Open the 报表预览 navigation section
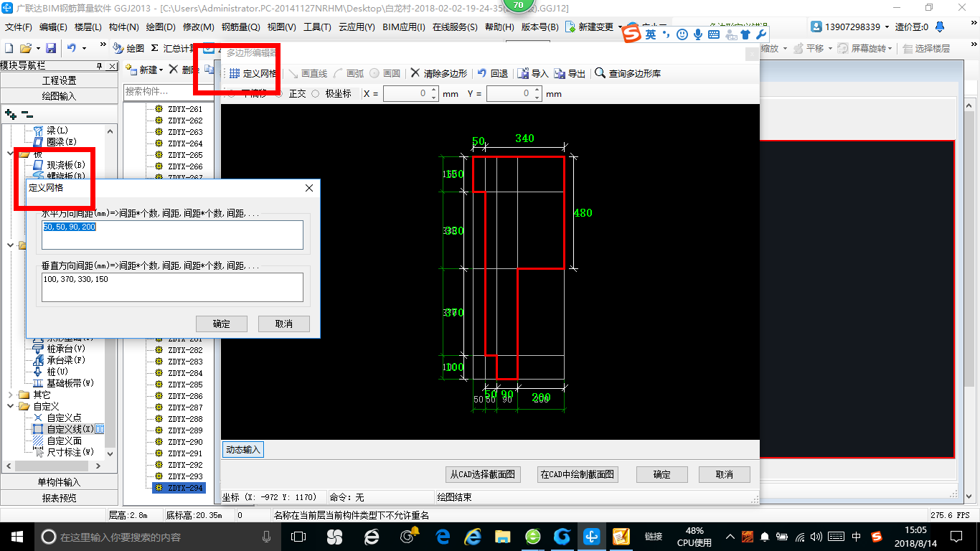The width and height of the screenshot is (980, 551). pos(59,497)
